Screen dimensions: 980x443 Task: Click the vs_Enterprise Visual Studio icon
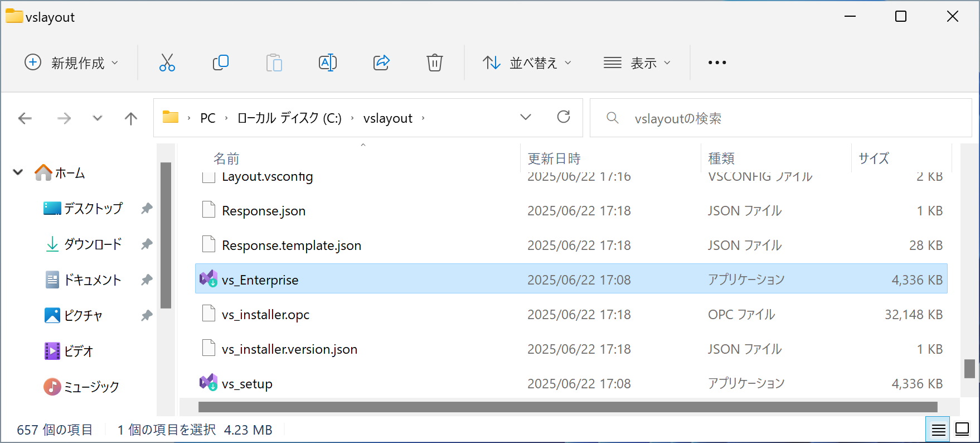[x=208, y=278]
